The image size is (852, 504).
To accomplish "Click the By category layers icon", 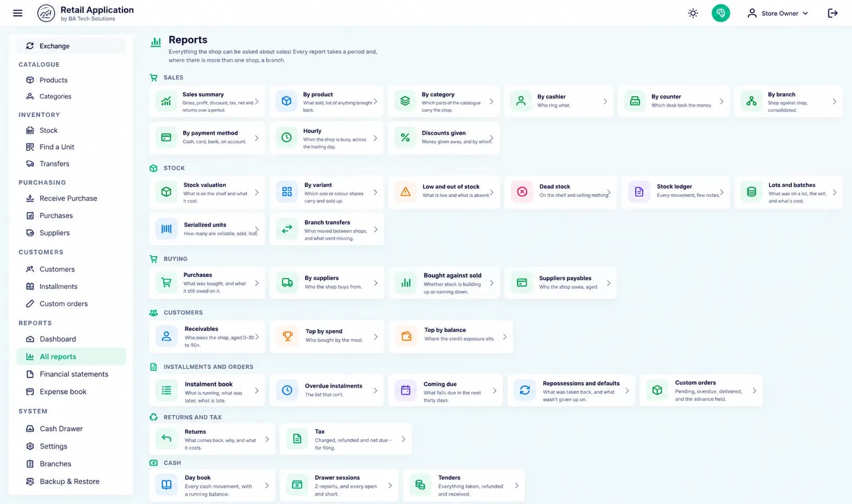I will point(405,101).
